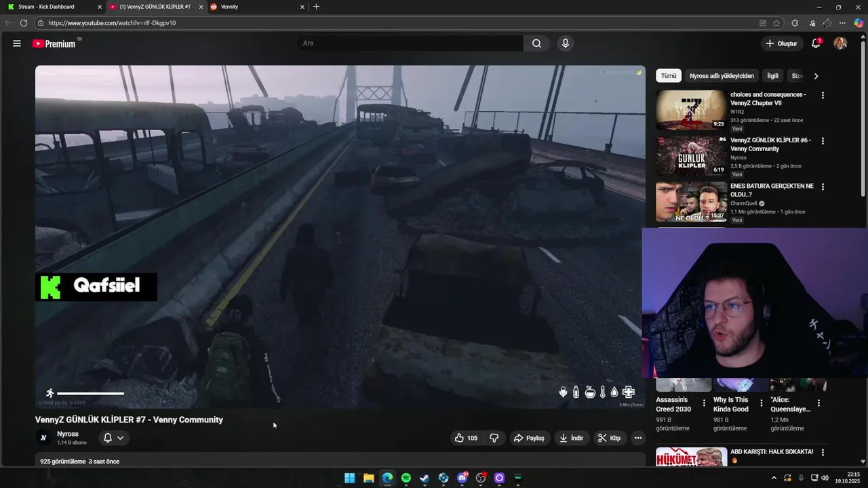Open ENES BATUR'A video thumbnail
The width and height of the screenshot is (868, 488).
point(691,201)
